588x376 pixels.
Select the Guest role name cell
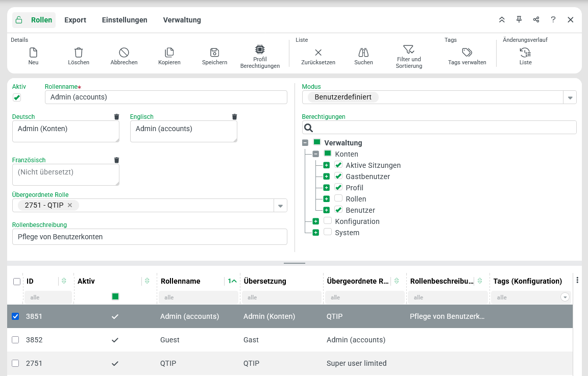click(x=170, y=340)
